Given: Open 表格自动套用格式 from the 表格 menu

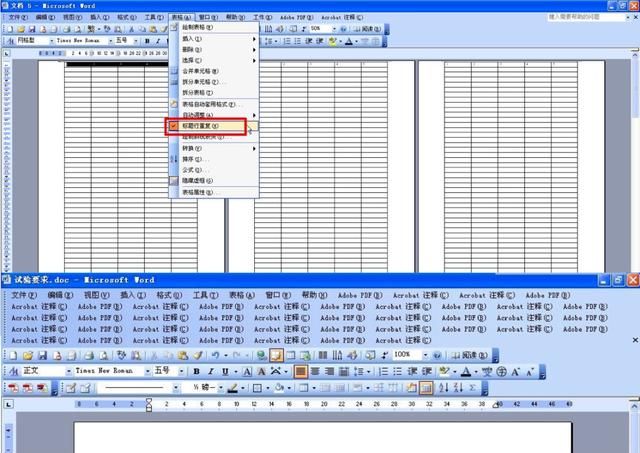Looking at the screenshot, I should [214, 104].
